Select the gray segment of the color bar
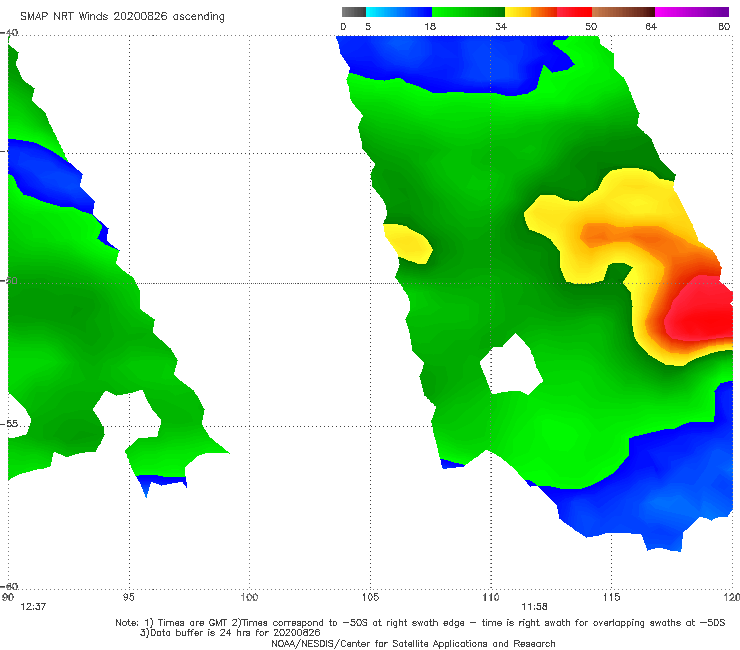The width and height of the screenshot is (740, 650). (353, 12)
